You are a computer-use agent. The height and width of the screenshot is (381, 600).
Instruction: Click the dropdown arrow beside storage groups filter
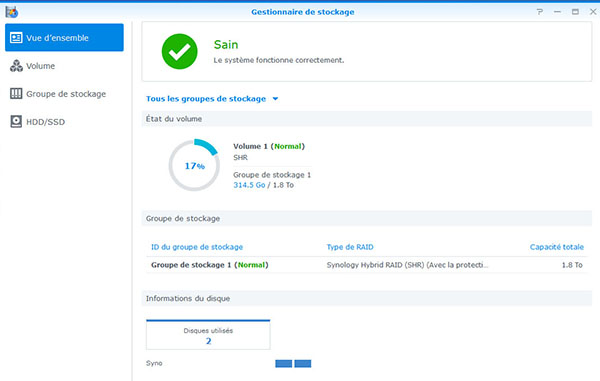point(275,99)
